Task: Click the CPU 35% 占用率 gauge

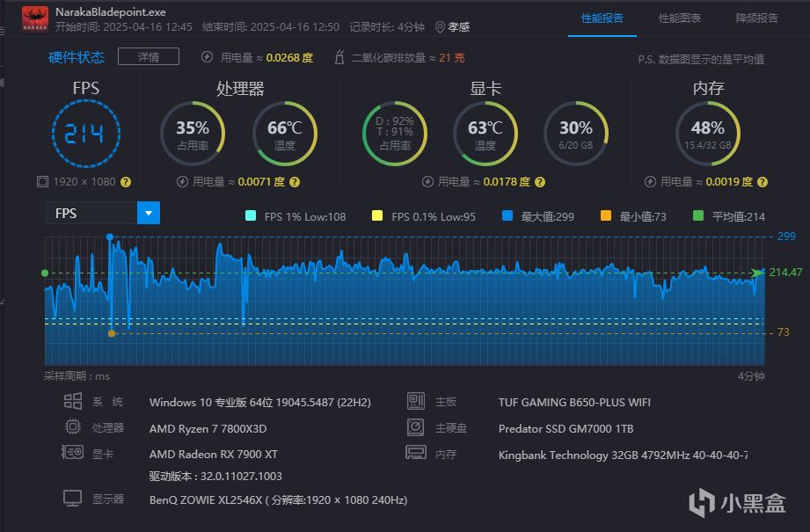Action: click(193, 134)
